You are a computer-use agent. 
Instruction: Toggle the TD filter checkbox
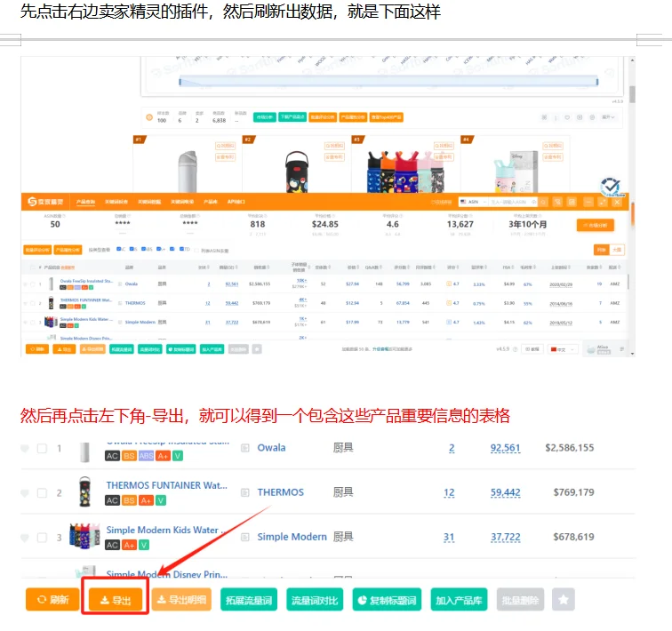(181, 250)
